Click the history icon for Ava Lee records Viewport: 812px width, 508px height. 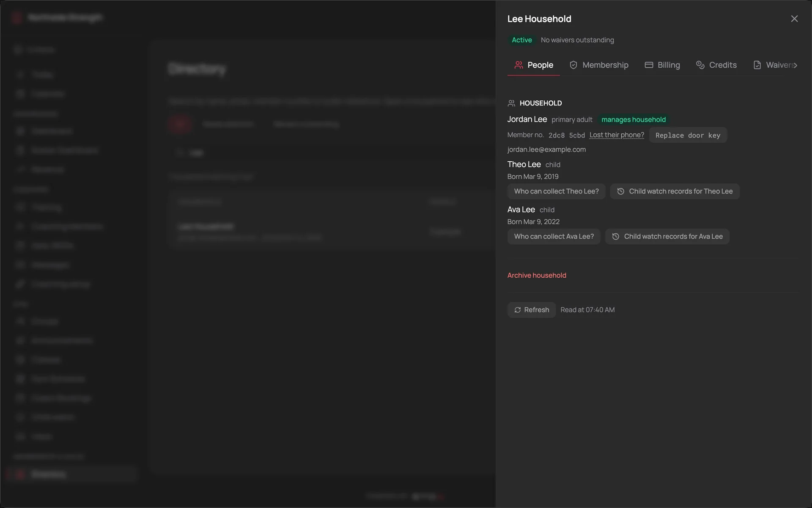point(616,237)
